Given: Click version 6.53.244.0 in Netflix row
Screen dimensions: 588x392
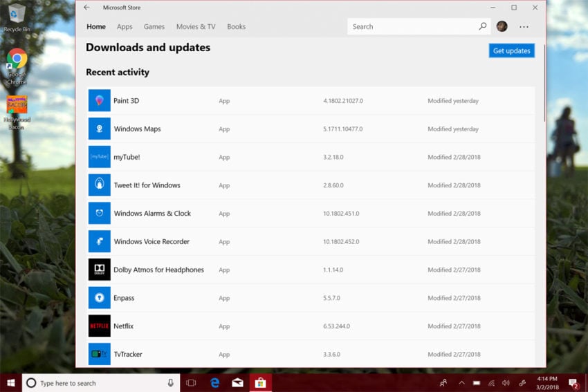Looking at the screenshot, I should pyautogui.click(x=336, y=326).
